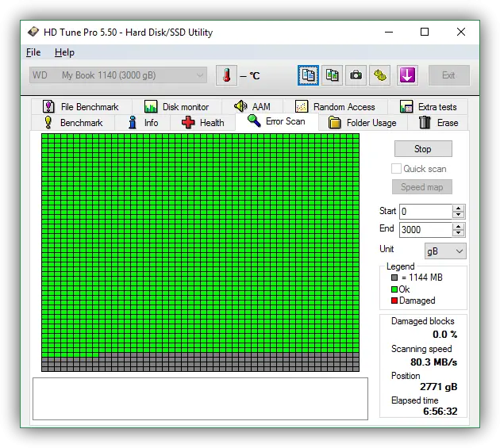This screenshot has height=448, width=500.
Task: Click the Start value input field
Action: coord(425,212)
